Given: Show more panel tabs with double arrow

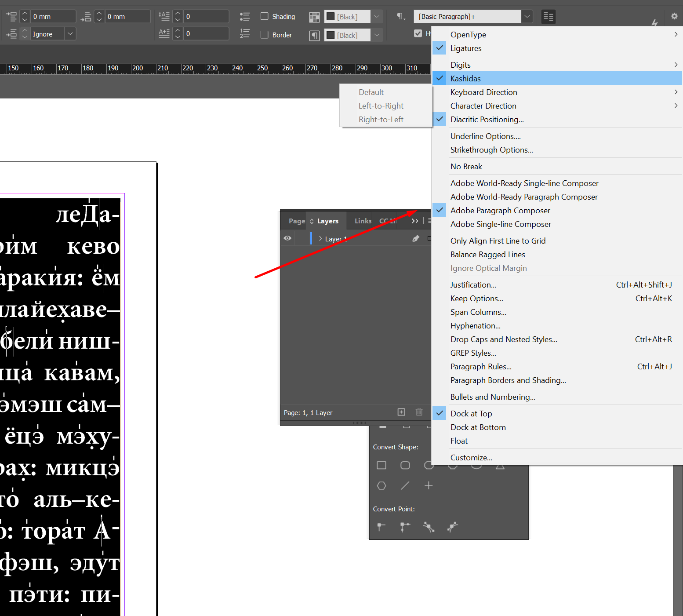Looking at the screenshot, I should click(x=415, y=221).
